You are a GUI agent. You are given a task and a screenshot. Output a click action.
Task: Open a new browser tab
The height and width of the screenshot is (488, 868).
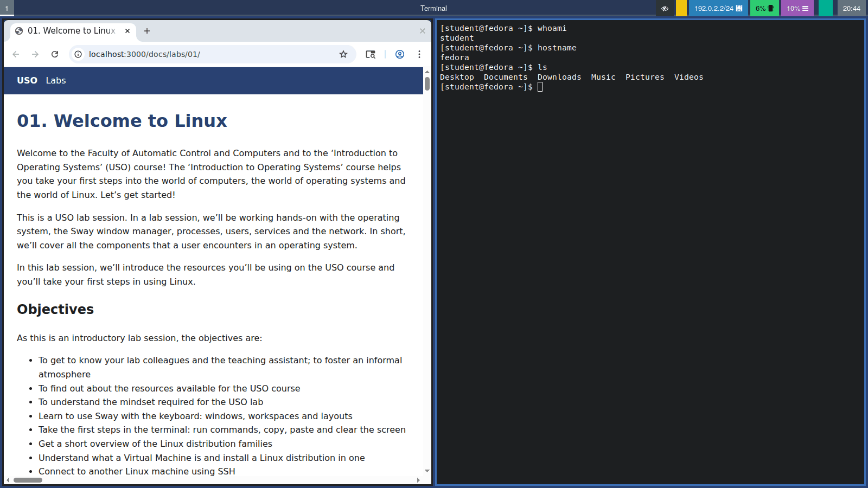[147, 31]
